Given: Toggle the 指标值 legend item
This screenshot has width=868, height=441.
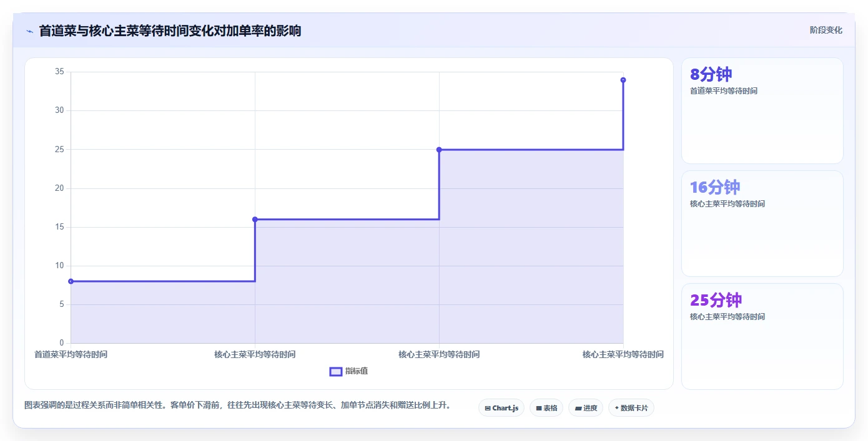Looking at the screenshot, I should [x=349, y=371].
